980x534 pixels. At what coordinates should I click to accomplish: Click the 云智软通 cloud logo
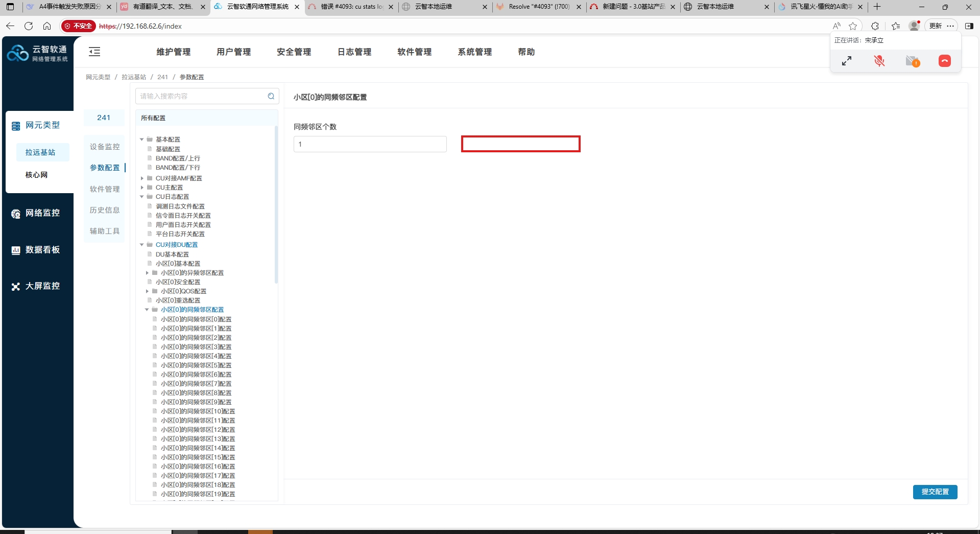(18, 53)
